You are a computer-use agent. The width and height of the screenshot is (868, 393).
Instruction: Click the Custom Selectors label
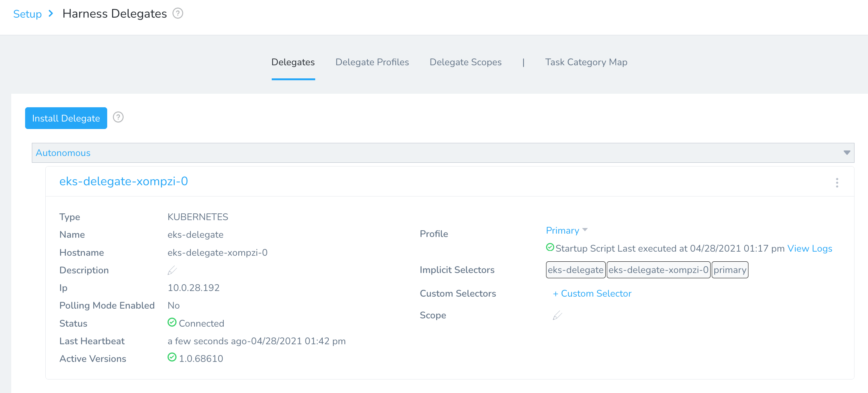458,294
